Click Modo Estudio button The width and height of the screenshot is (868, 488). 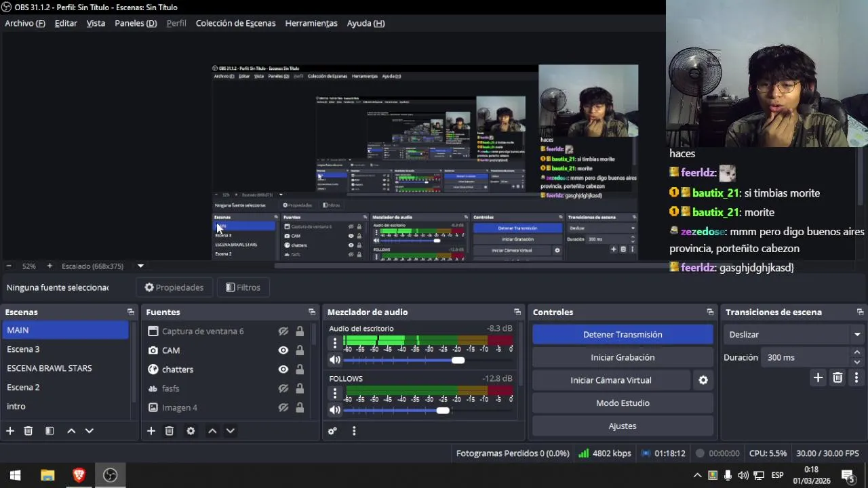click(623, 403)
